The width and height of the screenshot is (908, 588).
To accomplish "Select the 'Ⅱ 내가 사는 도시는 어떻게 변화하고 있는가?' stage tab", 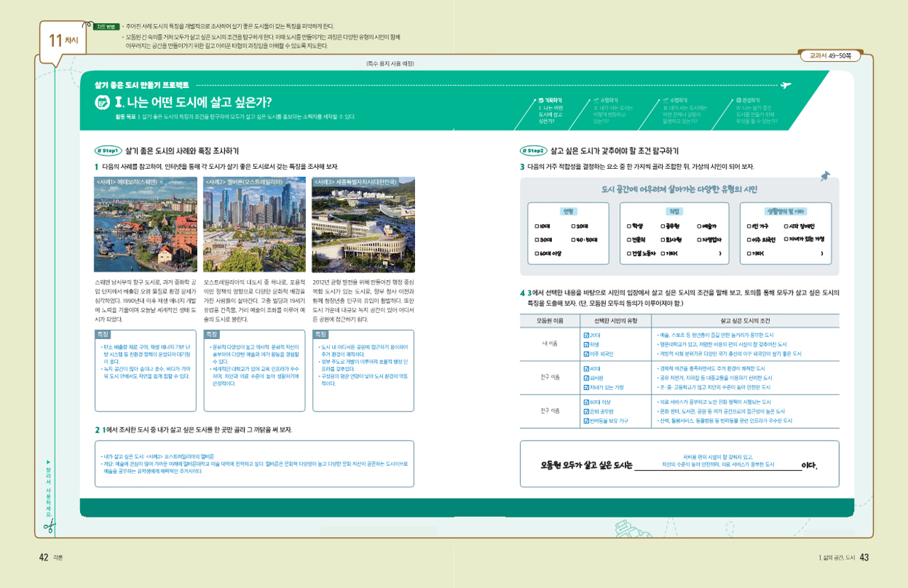I will tap(614, 111).
